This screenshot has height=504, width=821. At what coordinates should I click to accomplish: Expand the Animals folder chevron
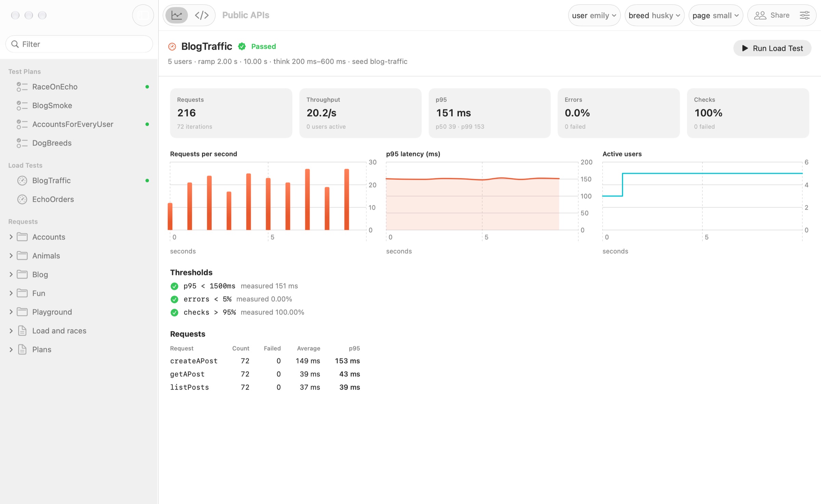[x=11, y=256]
